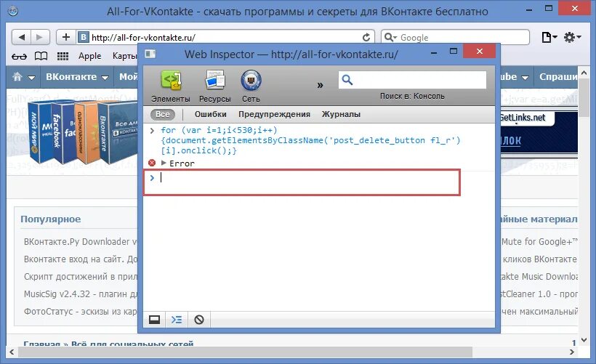Image resolution: width=596 pixels, height=364 pixels.
Task: Open MusicSig v2.4.32 article link
Action: 80,294
